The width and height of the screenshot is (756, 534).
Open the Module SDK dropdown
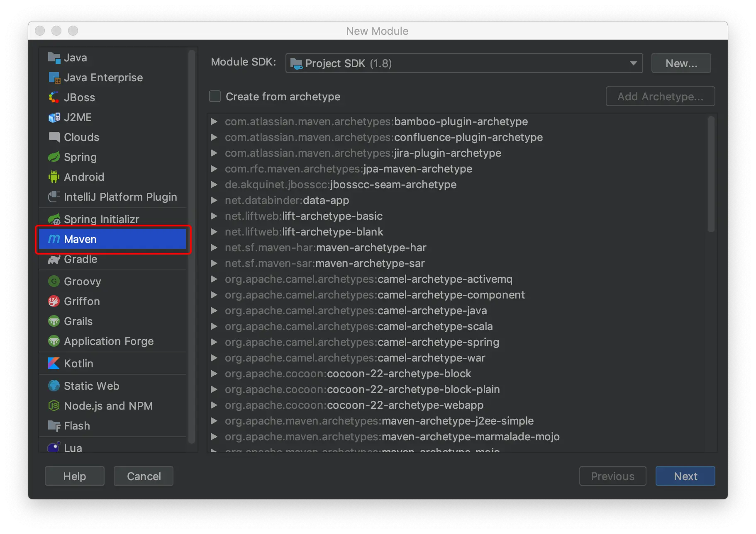[x=464, y=63]
